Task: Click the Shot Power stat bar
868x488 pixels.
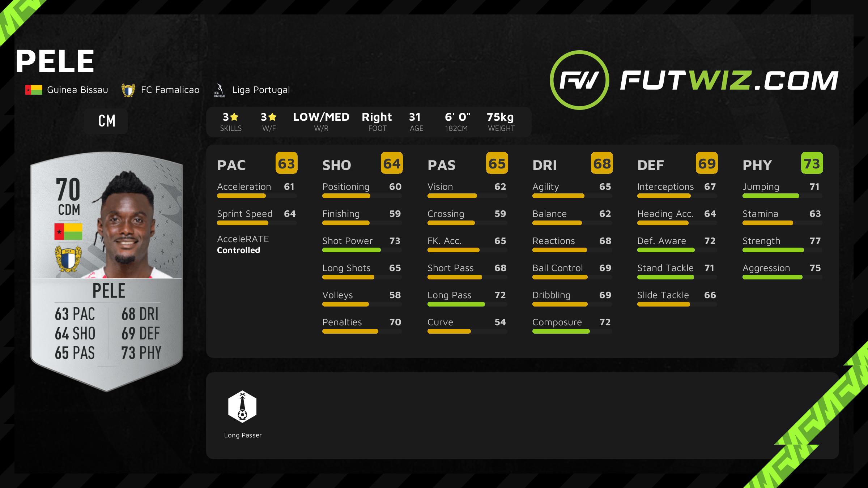Action: (362, 250)
